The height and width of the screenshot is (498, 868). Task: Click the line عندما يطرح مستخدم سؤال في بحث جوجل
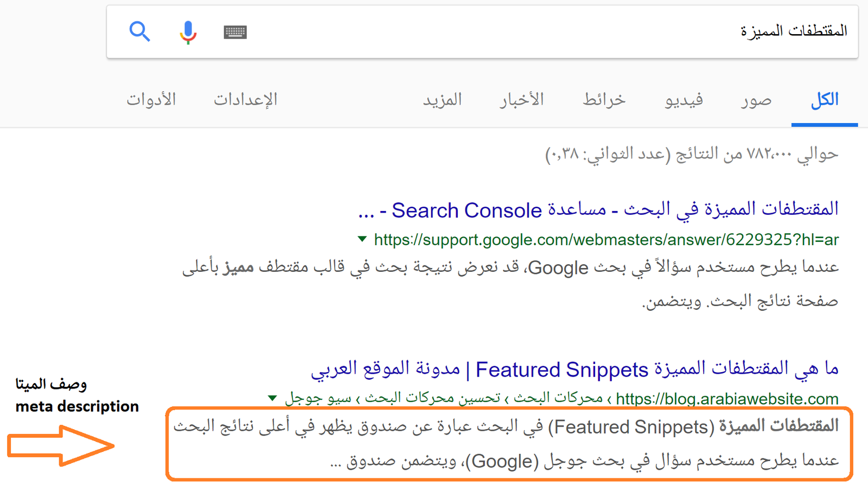click(584, 461)
